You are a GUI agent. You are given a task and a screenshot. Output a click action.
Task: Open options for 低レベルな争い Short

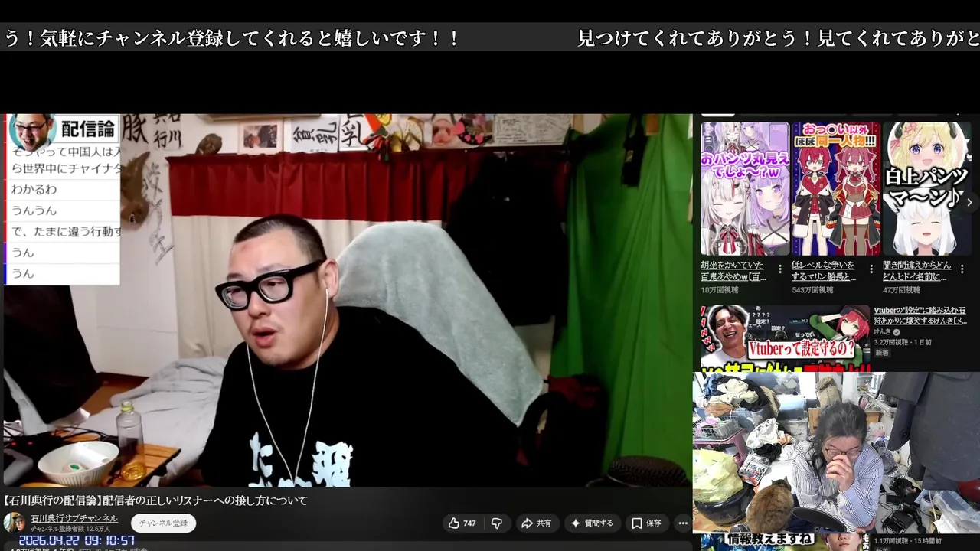(x=871, y=269)
